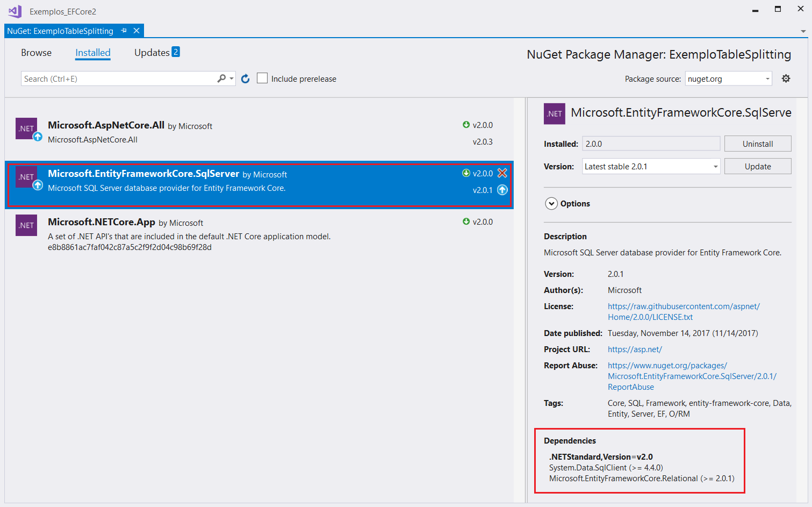Open the search box filter dropdown arrow
The height and width of the screenshot is (507, 812).
click(x=231, y=78)
